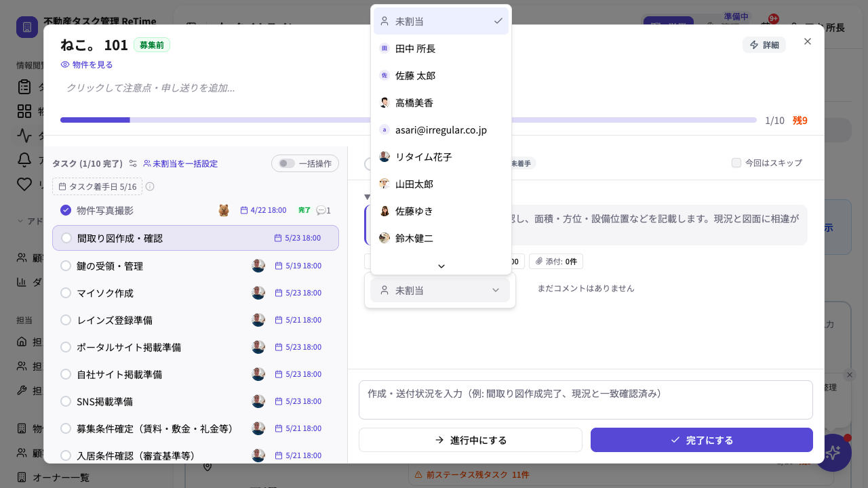Click assignee avatar on マイソク作成 row
Screen dimensions: 868x488
[258, 293]
